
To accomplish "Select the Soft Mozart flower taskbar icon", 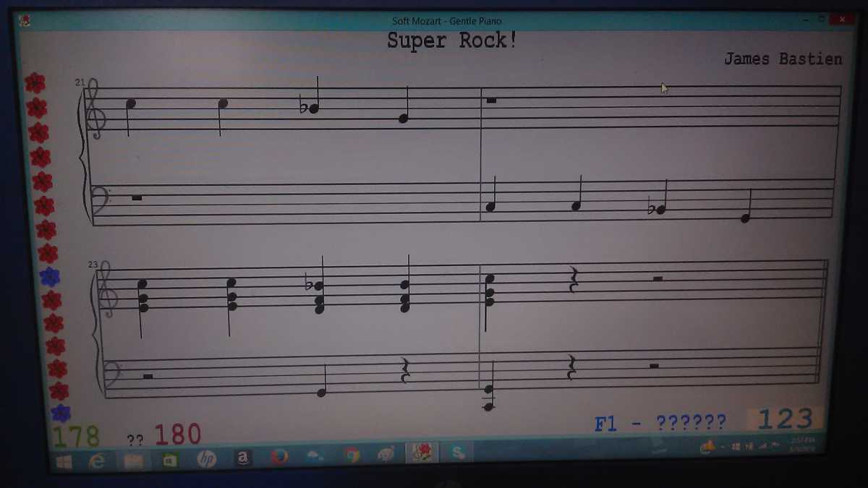I will pyautogui.click(x=421, y=453).
